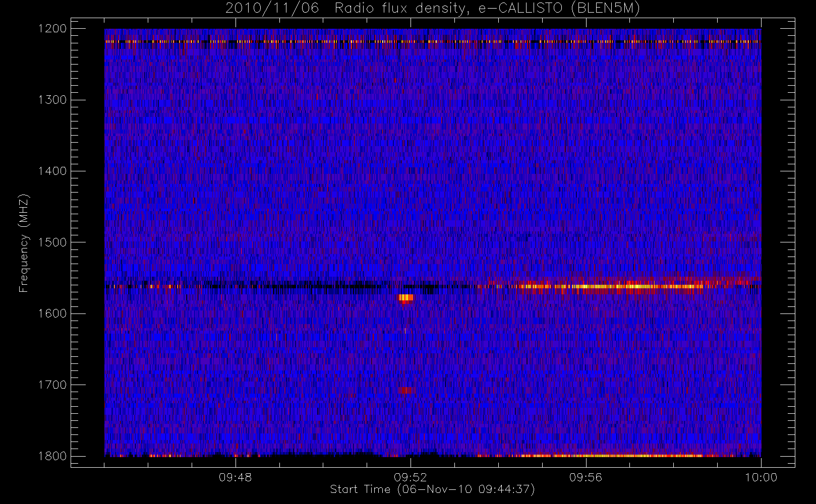
Task: Click the 1500 frequency tick label
Action: (x=52, y=242)
